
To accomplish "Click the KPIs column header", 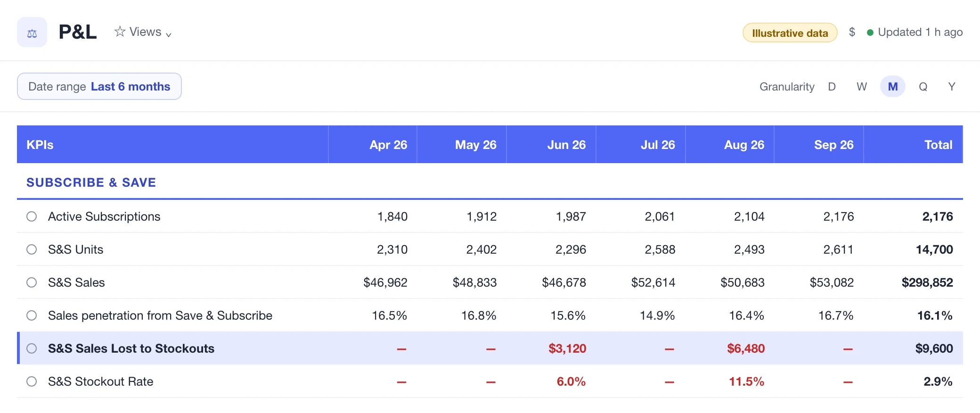I will [172, 145].
